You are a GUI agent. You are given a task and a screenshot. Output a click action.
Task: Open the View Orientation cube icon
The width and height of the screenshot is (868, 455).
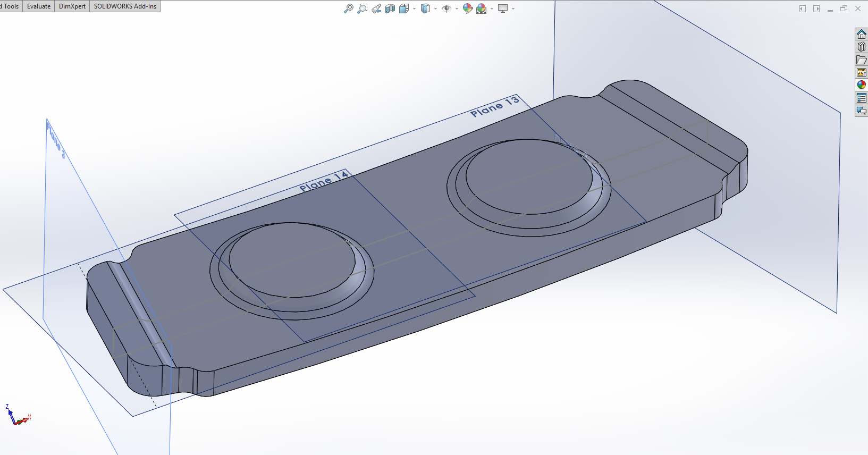coord(404,9)
